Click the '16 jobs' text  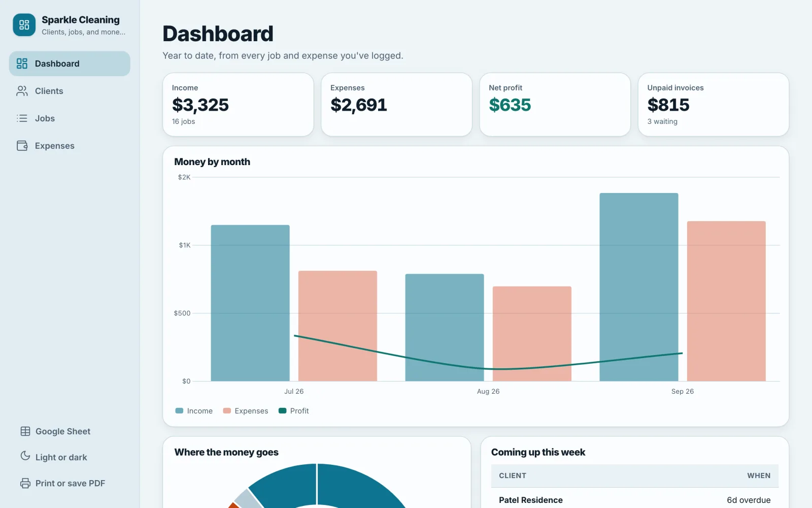pyautogui.click(x=183, y=121)
